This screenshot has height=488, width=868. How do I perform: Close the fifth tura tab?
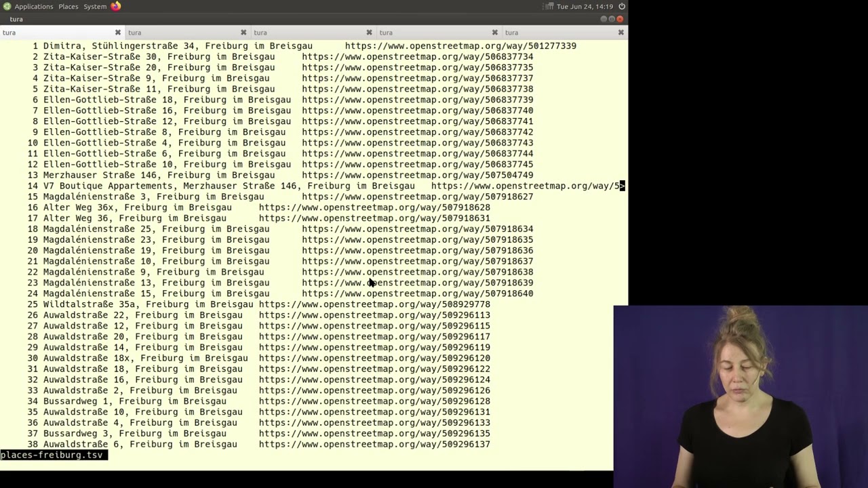click(620, 33)
